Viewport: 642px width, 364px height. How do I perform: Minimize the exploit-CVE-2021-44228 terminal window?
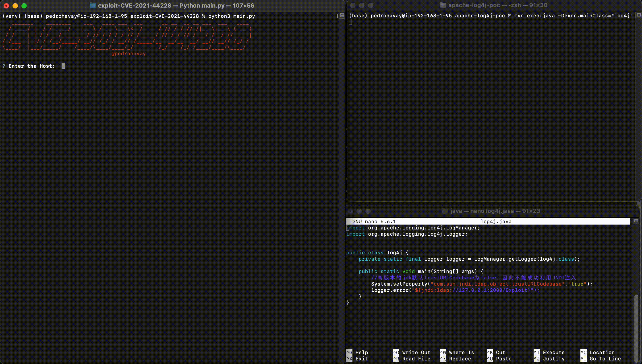click(x=15, y=6)
